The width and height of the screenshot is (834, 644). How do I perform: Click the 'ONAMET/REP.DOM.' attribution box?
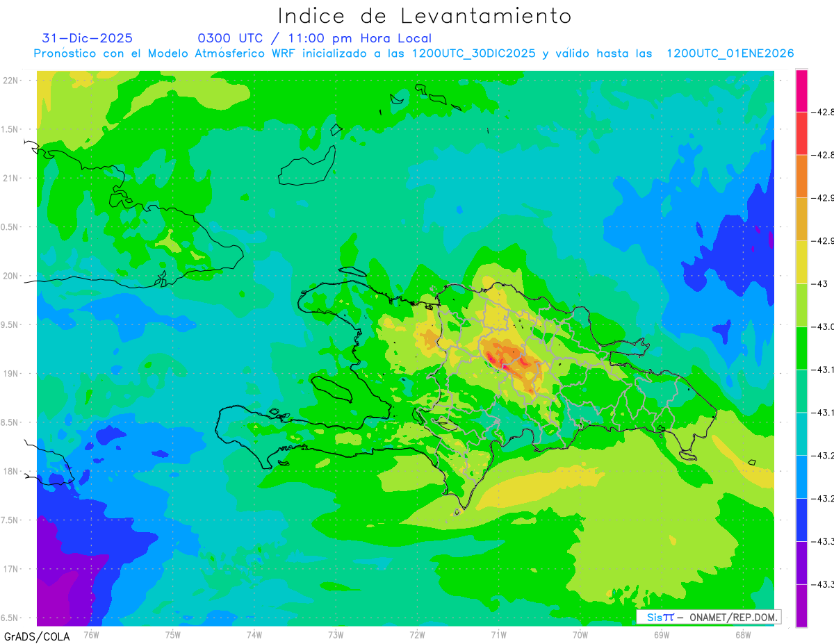coord(709,617)
